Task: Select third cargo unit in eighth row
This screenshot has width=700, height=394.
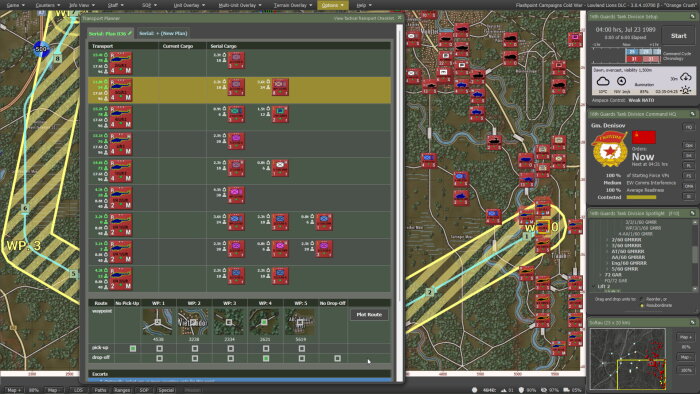Action: click(x=324, y=249)
